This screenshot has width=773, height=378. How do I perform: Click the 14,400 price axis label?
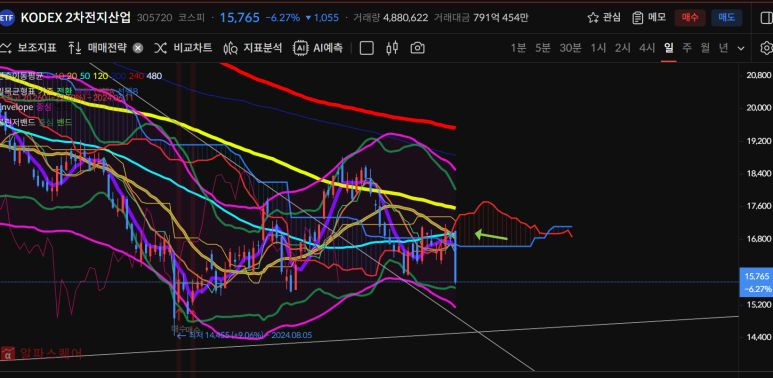758,338
